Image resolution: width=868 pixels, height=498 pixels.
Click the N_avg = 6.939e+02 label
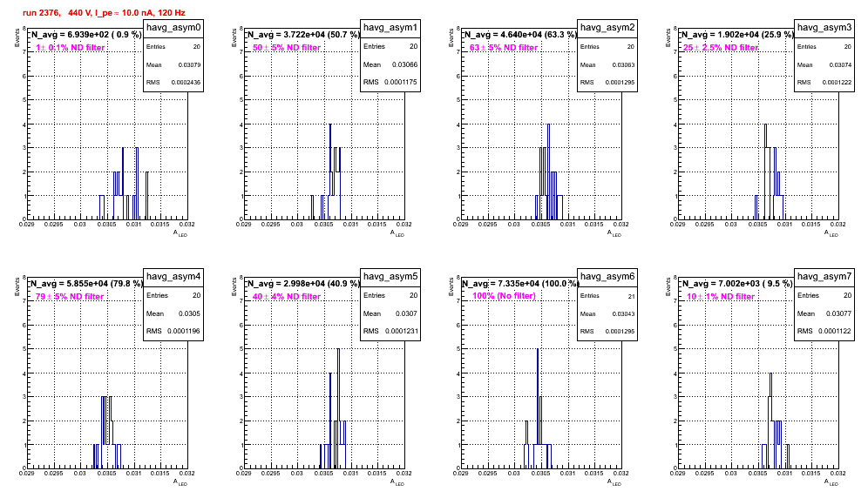click(x=85, y=34)
